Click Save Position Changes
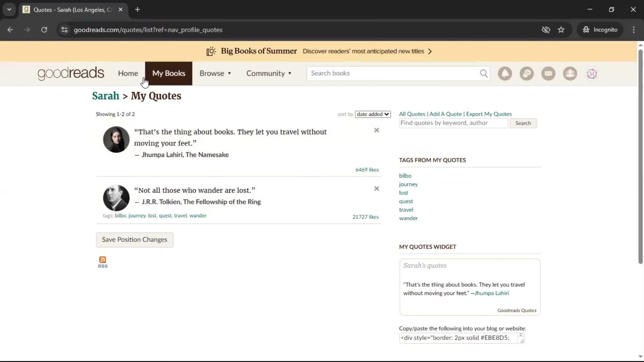 pos(135,240)
